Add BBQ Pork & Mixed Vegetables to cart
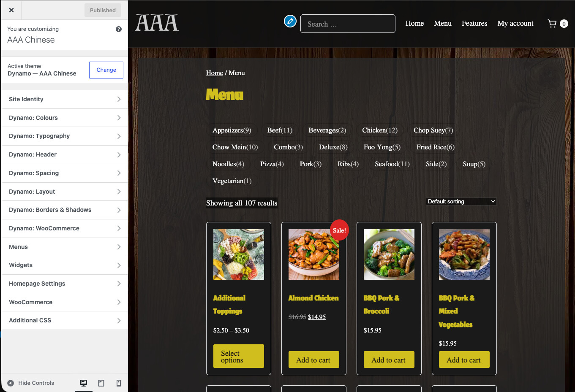Viewport: 575px width, 392px height. pyautogui.click(x=464, y=360)
